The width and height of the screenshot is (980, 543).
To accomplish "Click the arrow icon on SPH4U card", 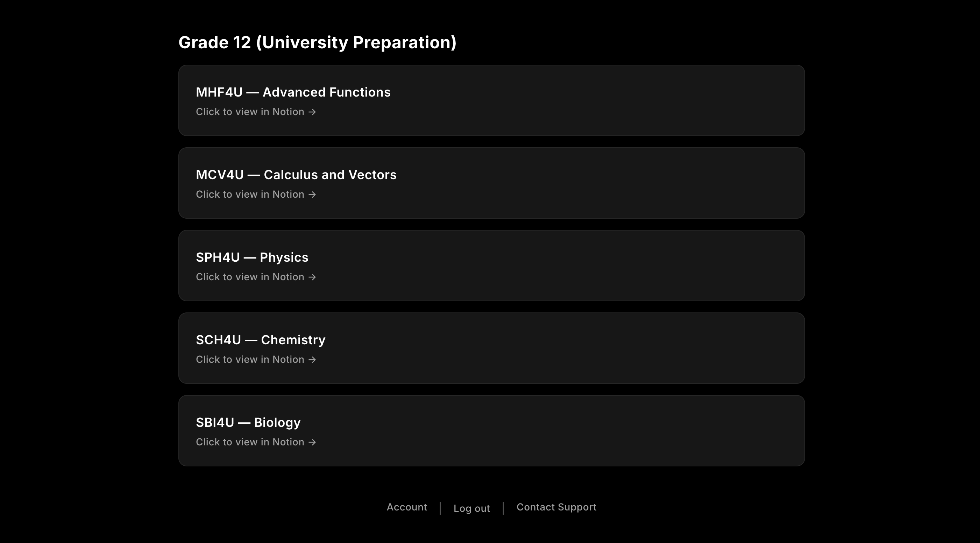I will [x=312, y=277].
